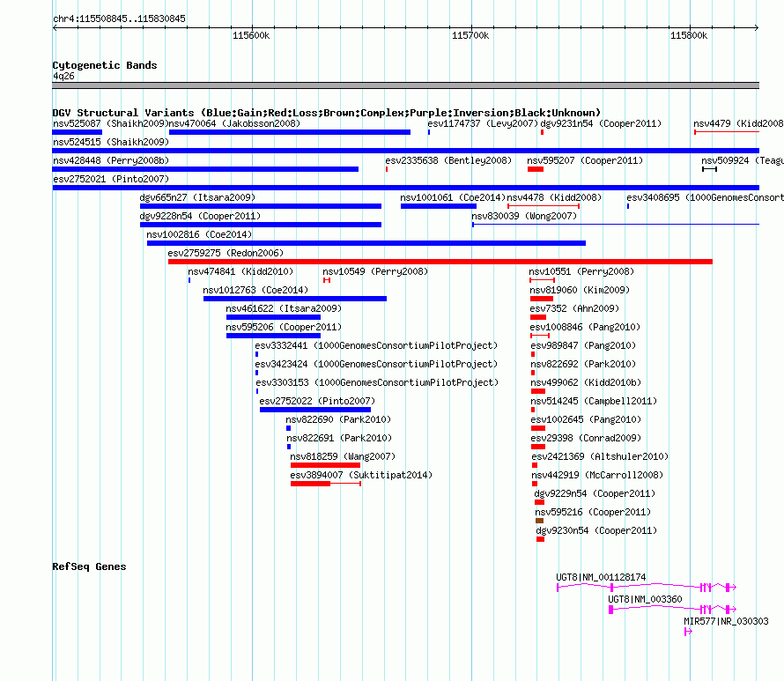
Task: Open esv3303153 (1000GenomesConsortiumPilotProject) label
Action: click(x=377, y=382)
